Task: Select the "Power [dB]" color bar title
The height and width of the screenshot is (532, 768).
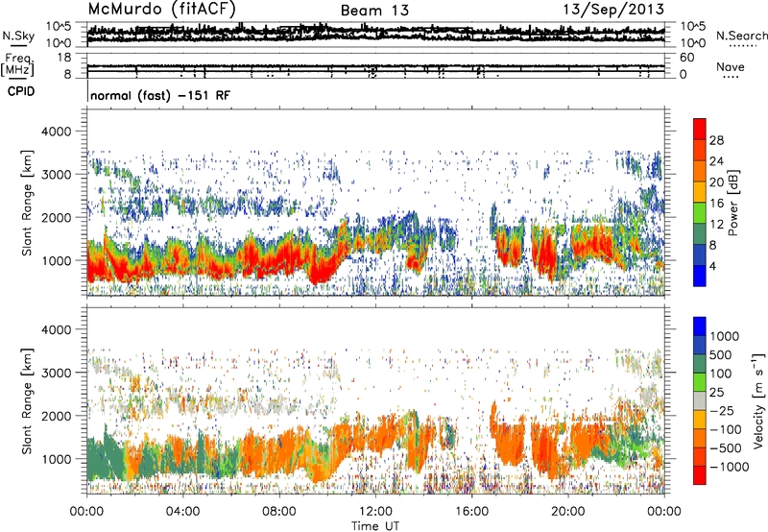Action: [x=733, y=203]
